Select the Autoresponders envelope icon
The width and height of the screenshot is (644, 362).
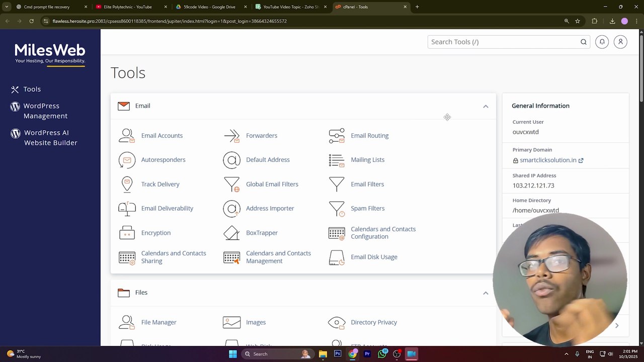pos(127,160)
